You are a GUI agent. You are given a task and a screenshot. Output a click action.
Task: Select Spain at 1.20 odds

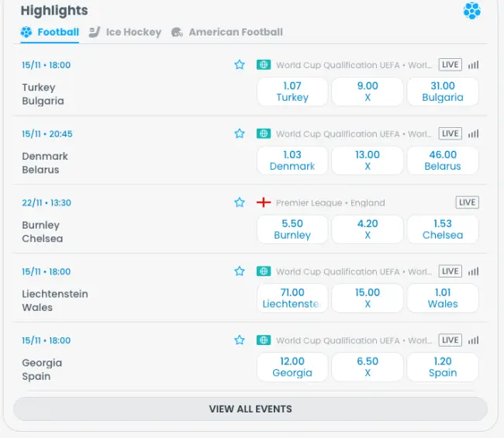point(443,367)
